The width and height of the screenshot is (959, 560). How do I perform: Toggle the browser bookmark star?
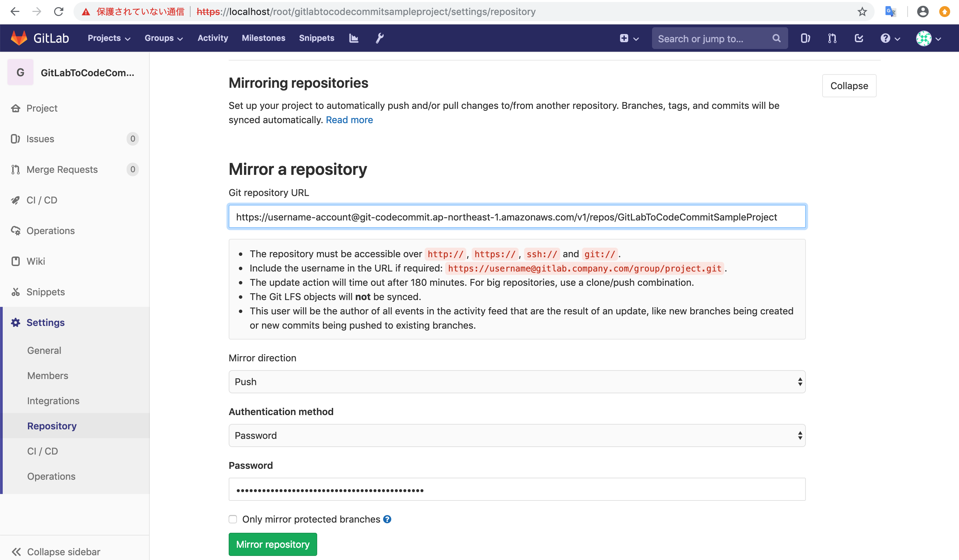click(x=861, y=12)
